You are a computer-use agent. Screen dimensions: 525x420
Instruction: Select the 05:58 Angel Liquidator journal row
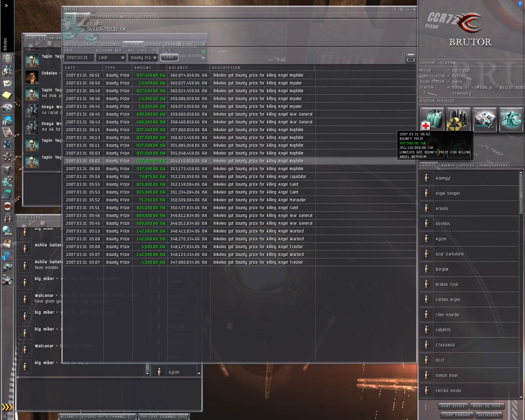pyautogui.click(x=239, y=177)
